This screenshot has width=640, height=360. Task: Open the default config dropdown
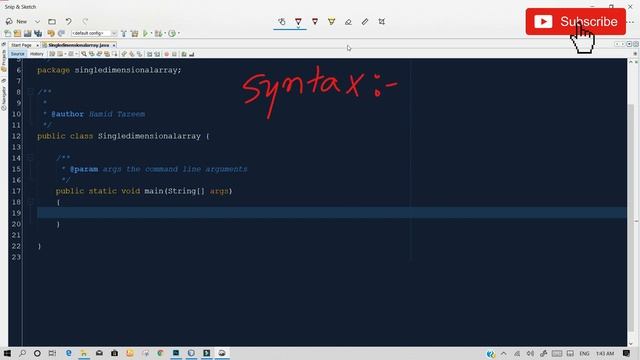point(94,33)
